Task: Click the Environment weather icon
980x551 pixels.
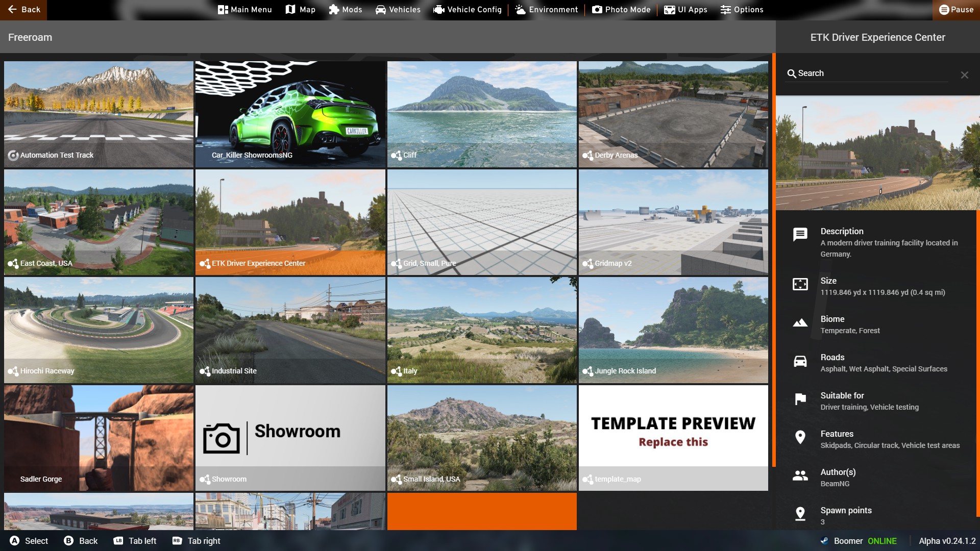Action: (521, 10)
